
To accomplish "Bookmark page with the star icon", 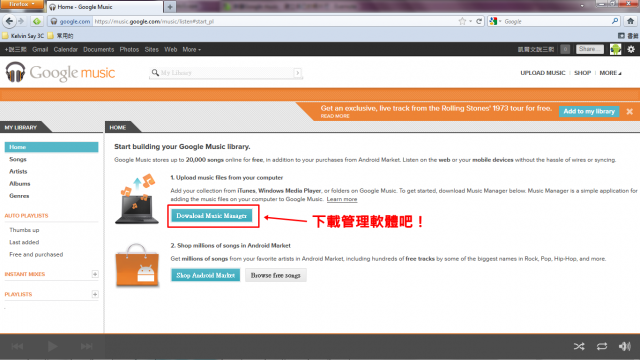I will [462, 21].
